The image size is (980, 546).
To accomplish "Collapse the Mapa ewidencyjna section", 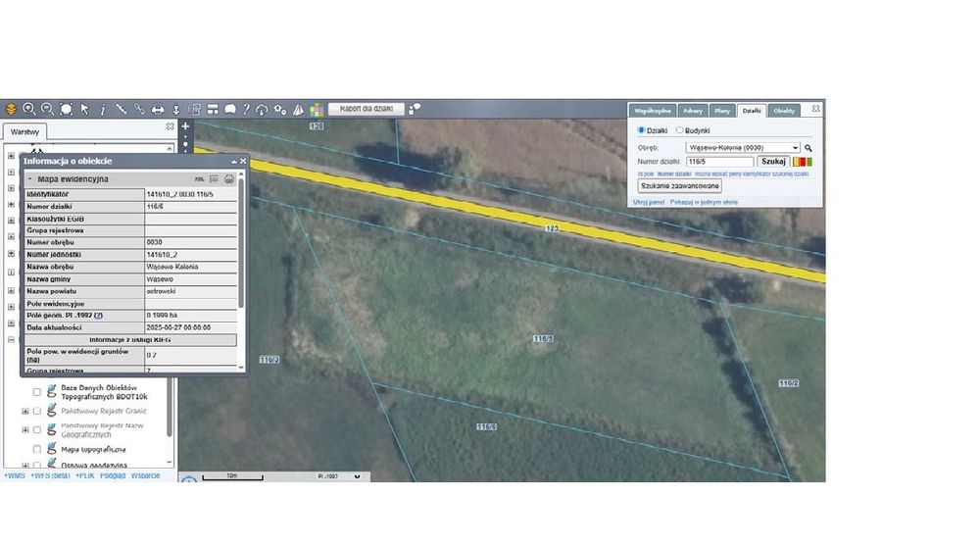I will (29, 178).
